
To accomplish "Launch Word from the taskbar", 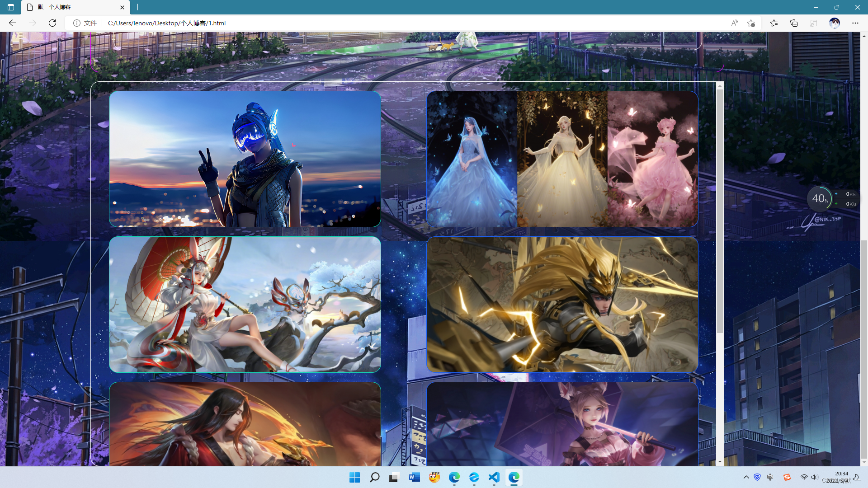I will click(414, 477).
